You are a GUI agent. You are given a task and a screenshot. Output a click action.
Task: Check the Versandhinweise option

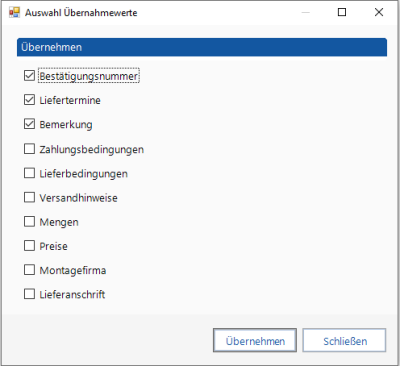click(29, 197)
